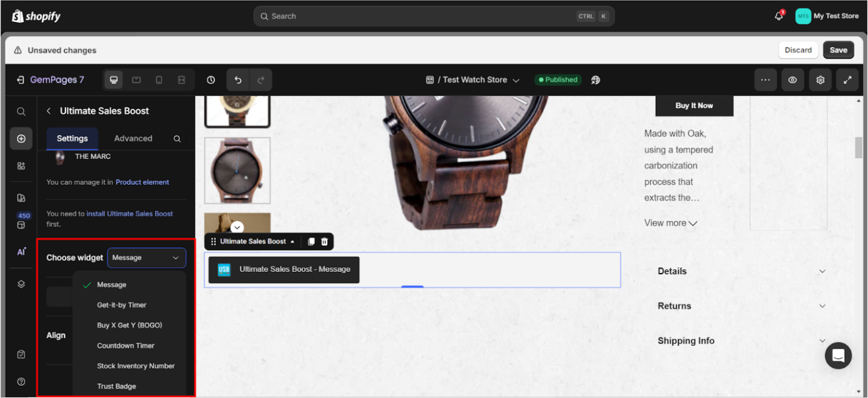The height and width of the screenshot is (398, 868).
Task: Open the Choose widget dropdown
Action: click(x=147, y=258)
